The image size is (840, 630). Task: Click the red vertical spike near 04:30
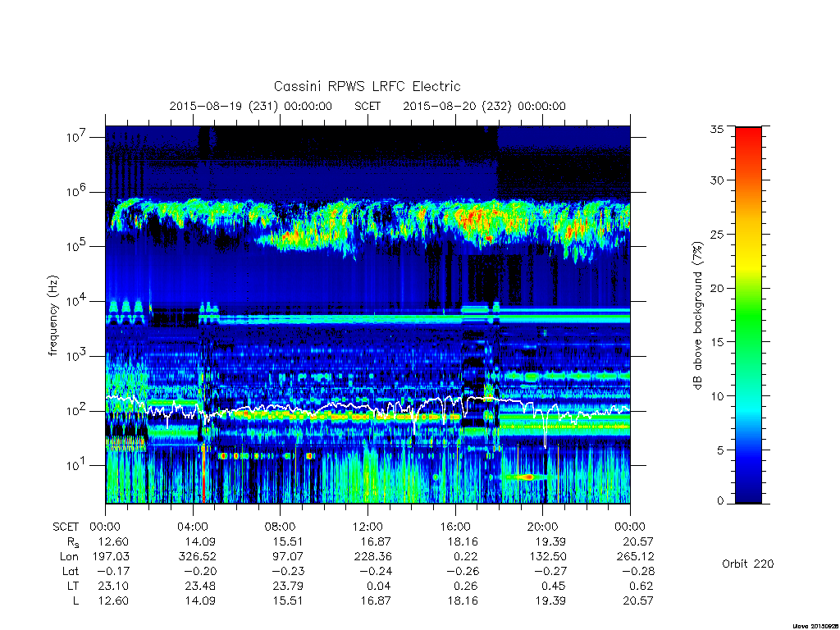(203, 472)
